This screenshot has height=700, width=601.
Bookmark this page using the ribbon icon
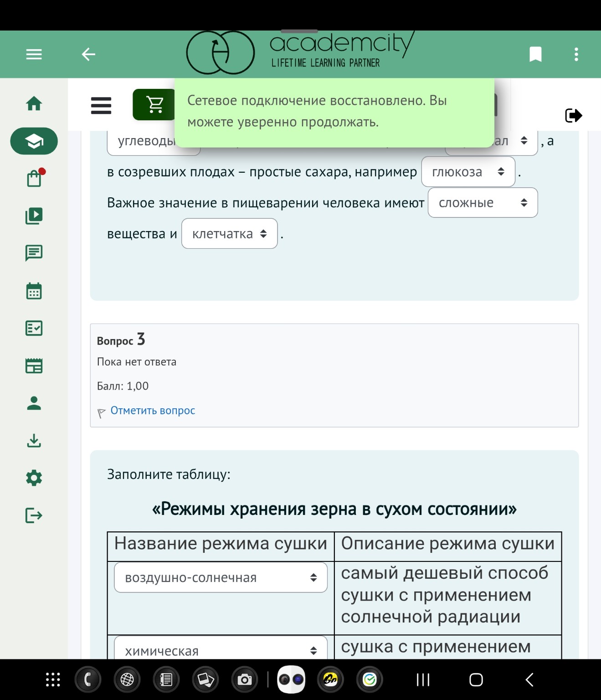(535, 54)
